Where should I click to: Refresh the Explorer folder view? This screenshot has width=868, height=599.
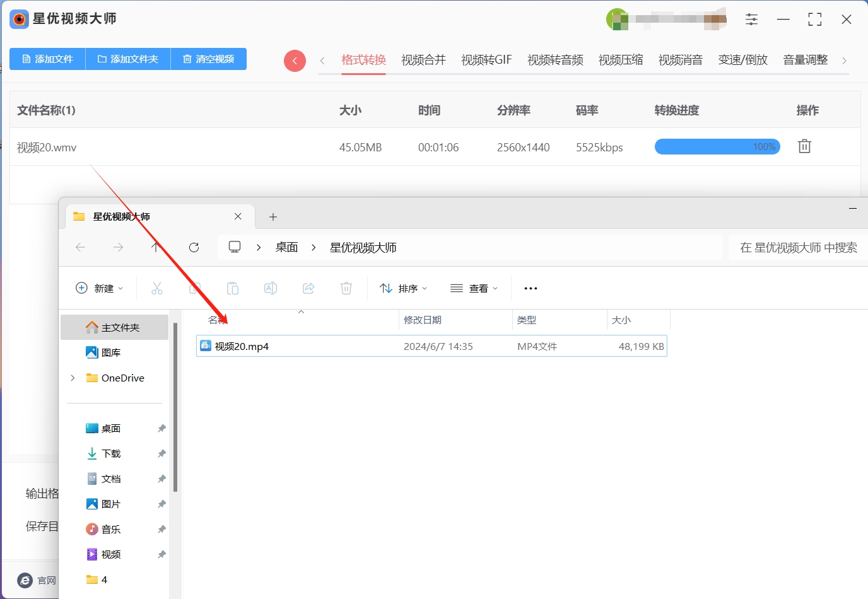click(194, 247)
